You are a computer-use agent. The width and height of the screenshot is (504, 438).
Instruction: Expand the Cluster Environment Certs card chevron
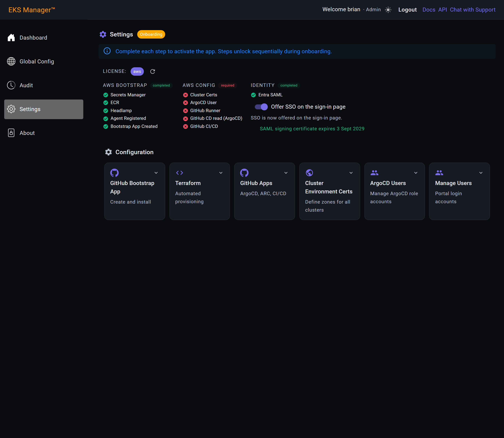point(351,173)
